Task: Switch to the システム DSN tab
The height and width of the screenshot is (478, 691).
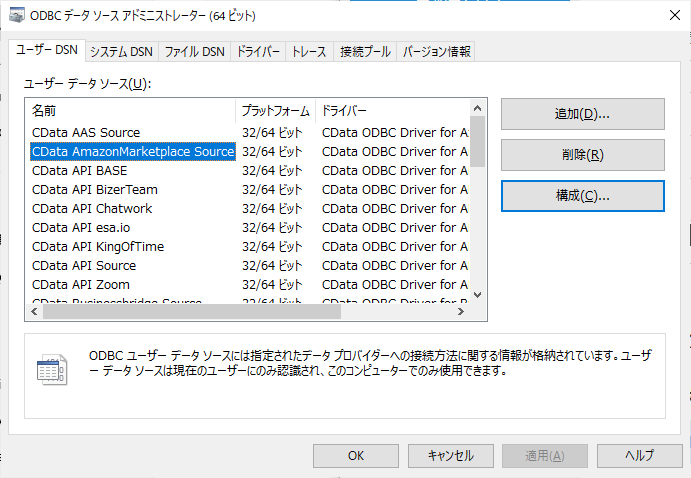Action: pyautogui.click(x=121, y=52)
